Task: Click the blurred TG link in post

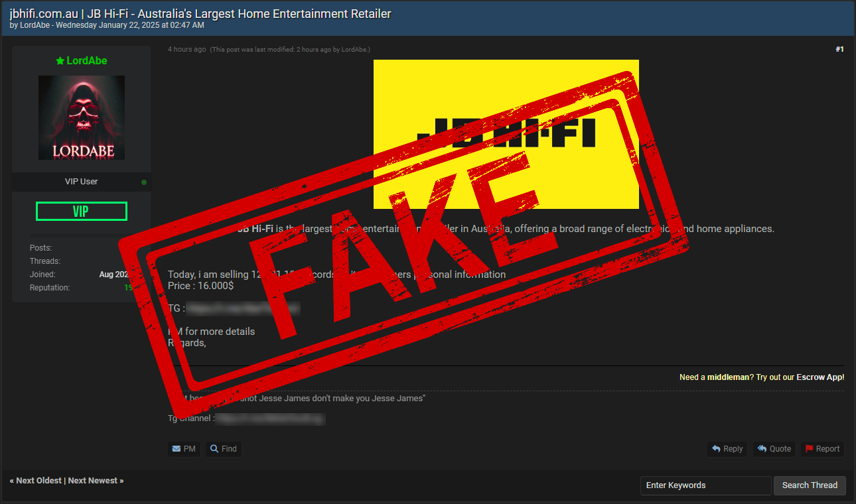Action: pyautogui.click(x=243, y=308)
